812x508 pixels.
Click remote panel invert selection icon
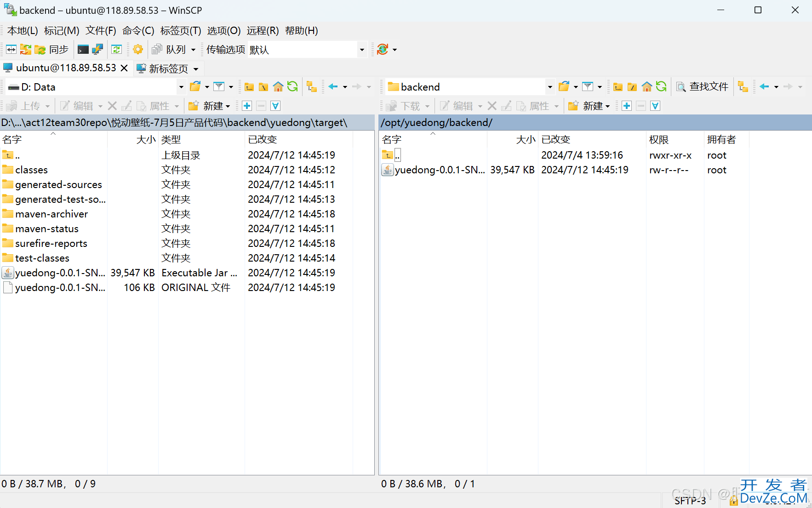tap(655, 106)
